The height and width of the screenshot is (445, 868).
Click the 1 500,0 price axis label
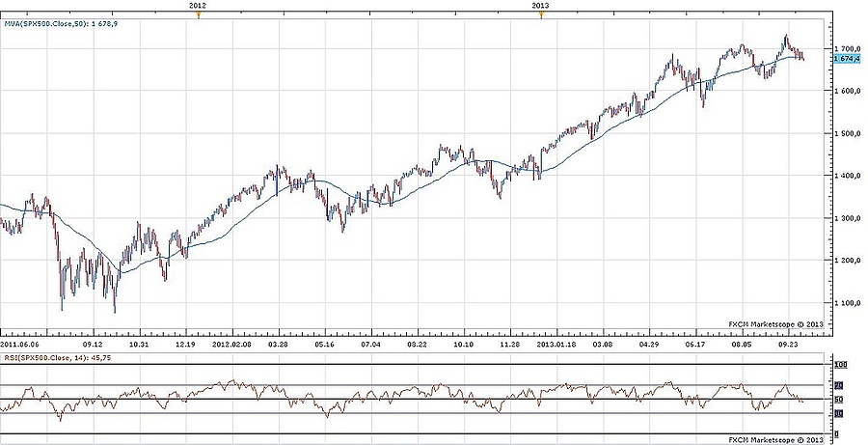847,133
